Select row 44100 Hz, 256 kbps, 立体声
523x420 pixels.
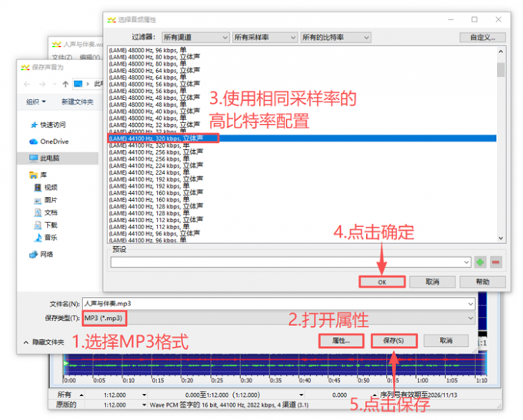click(x=302, y=152)
